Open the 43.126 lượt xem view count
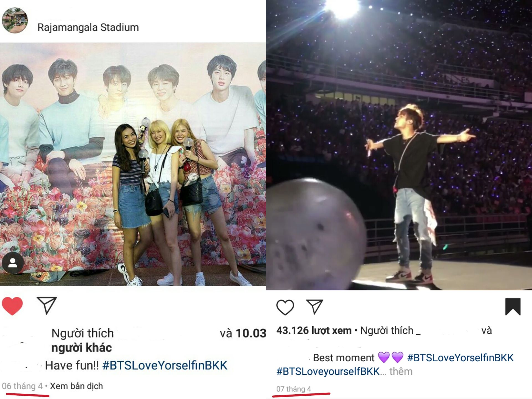The image size is (532, 399). coord(314,331)
